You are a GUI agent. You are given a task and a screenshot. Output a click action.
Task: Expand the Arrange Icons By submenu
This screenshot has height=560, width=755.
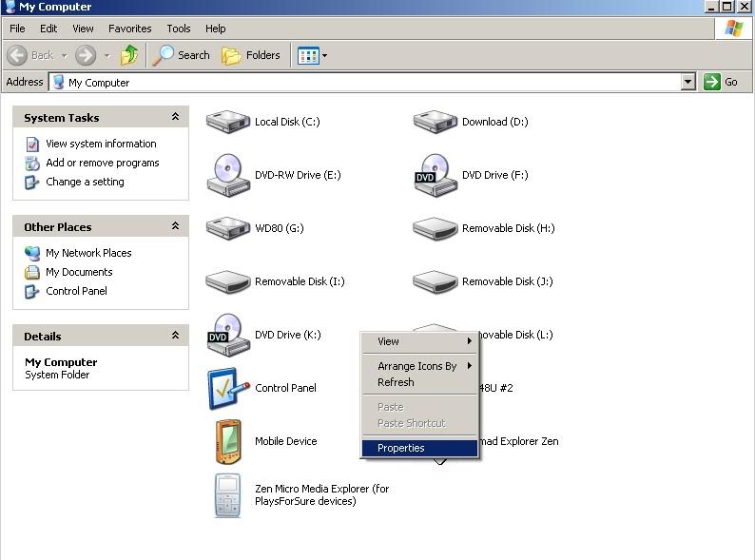coord(419,366)
